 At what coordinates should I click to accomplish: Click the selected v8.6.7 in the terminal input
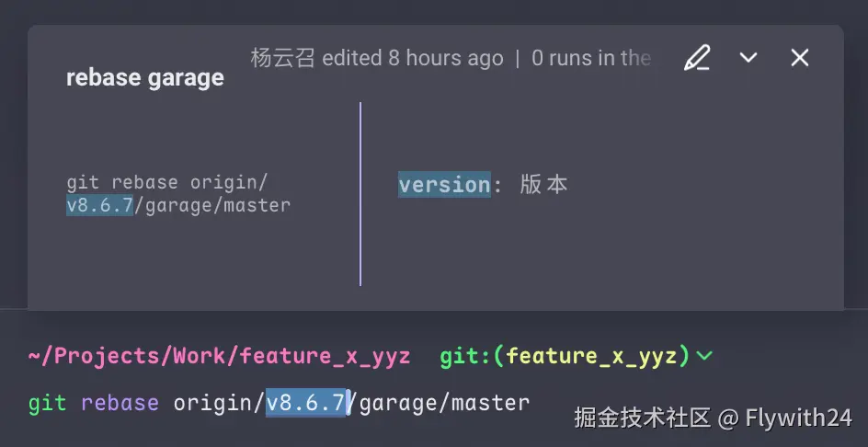tap(305, 403)
